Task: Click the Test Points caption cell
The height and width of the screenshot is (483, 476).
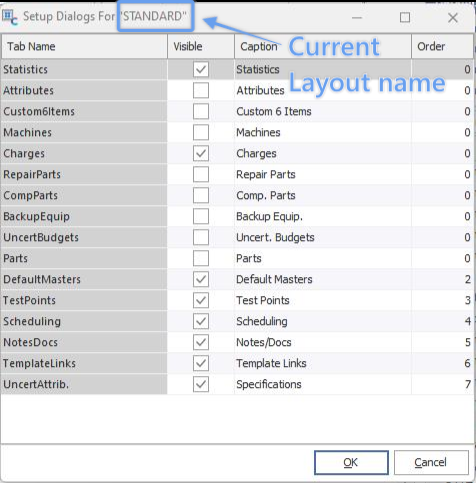Action: pos(323,300)
